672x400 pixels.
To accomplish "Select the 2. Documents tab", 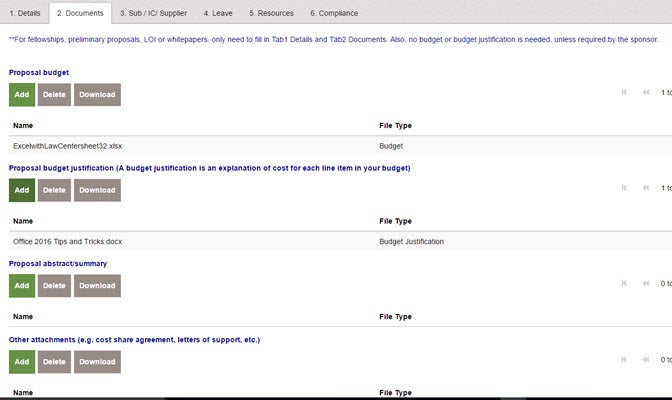I will tap(80, 13).
